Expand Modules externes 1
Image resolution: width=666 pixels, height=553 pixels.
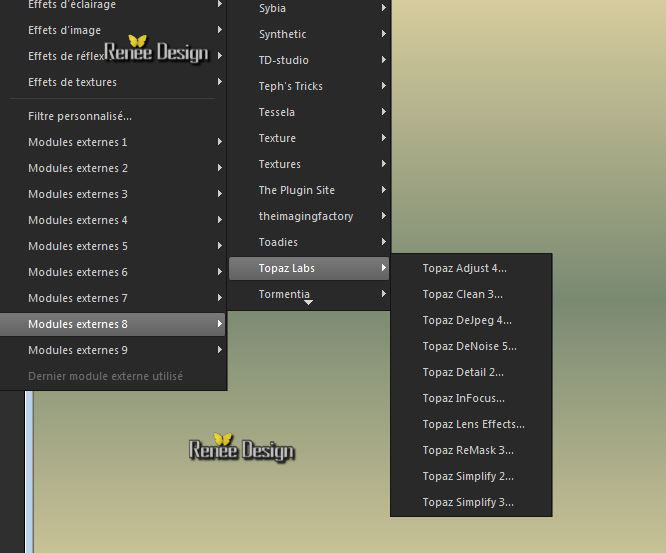pyautogui.click(x=113, y=142)
